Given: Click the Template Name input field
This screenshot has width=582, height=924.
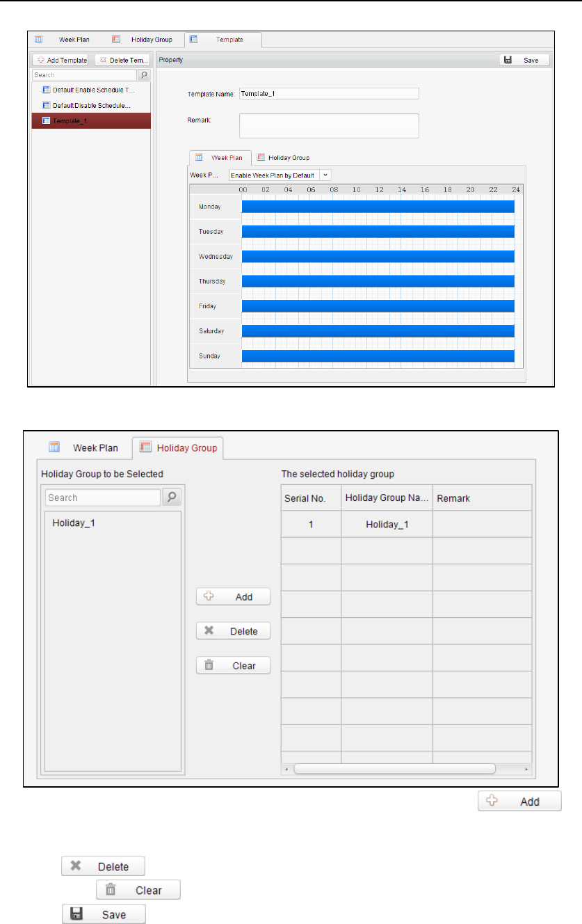Looking at the screenshot, I should click(x=329, y=93).
